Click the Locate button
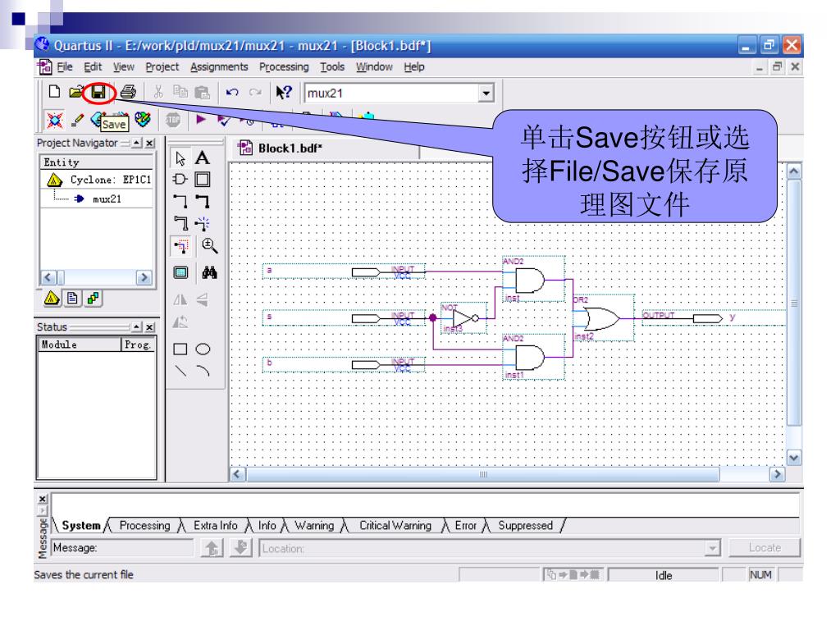840x630 pixels. pos(765,548)
